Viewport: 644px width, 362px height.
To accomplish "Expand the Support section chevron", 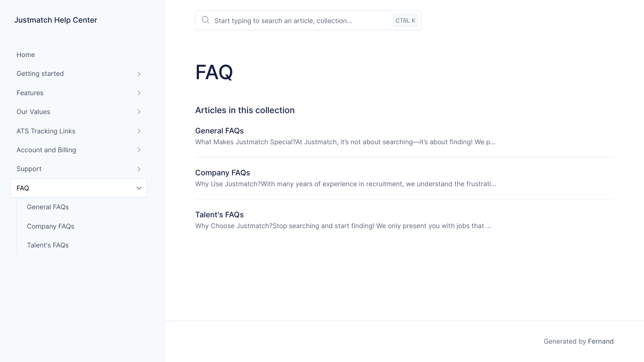I will click(x=139, y=169).
